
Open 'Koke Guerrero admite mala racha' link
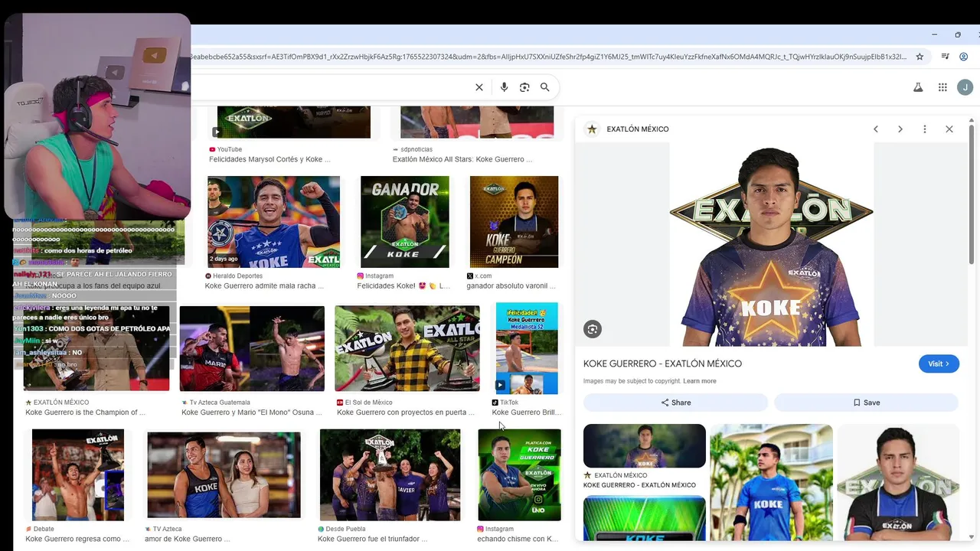(x=264, y=286)
